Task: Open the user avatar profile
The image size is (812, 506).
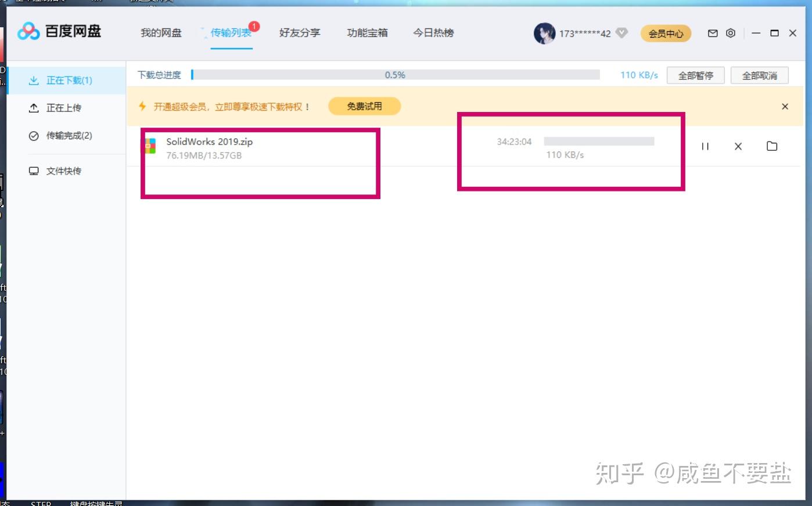Action: 544,33
